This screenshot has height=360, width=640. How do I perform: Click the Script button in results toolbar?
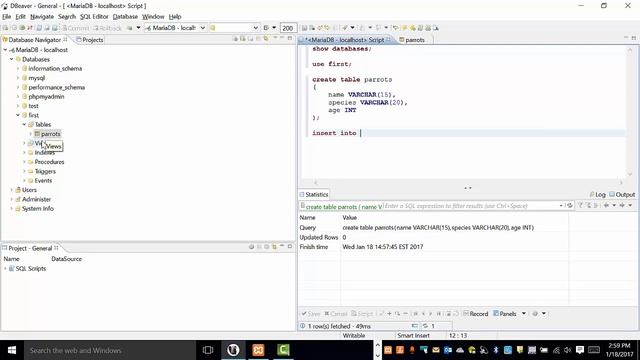coord(362,314)
